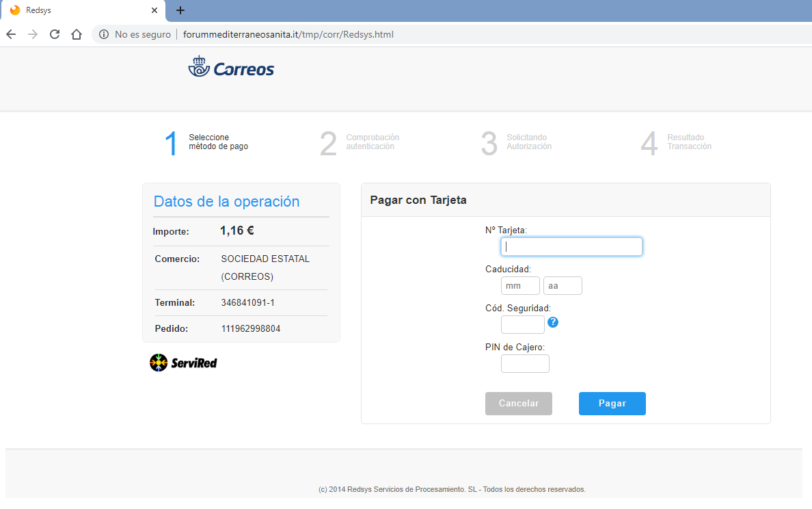Viewport: 812px width, 509px height.
Task: Click the order number '111962998804'
Action: pyautogui.click(x=251, y=328)
